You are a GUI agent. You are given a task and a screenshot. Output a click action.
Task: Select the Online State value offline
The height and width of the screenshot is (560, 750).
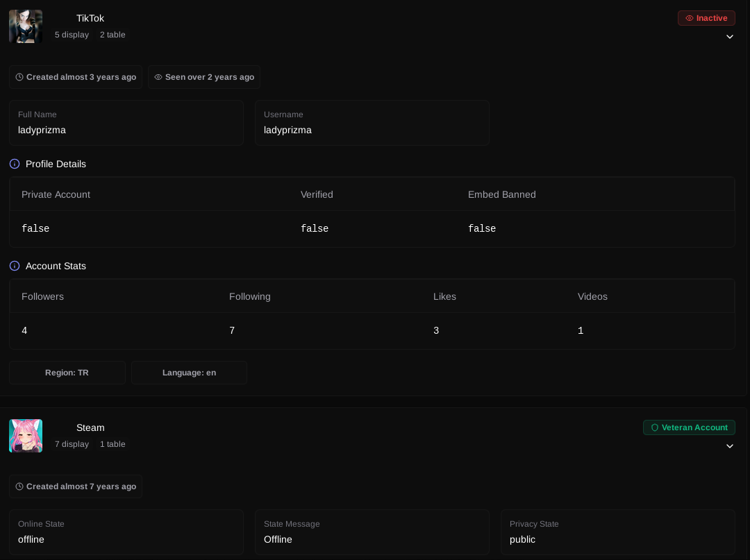pyautogui.click(x=31, y=539)
